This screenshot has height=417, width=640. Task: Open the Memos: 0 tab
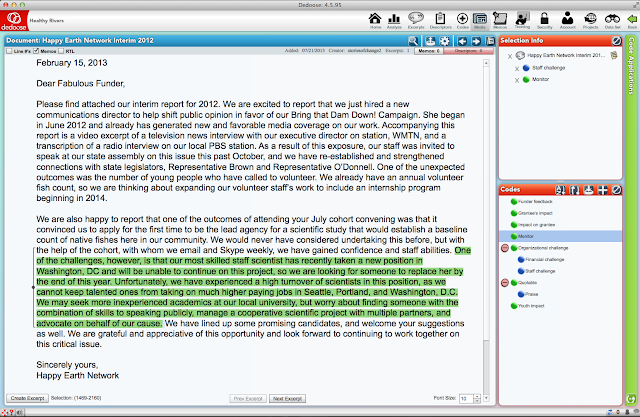pos(429,51)
